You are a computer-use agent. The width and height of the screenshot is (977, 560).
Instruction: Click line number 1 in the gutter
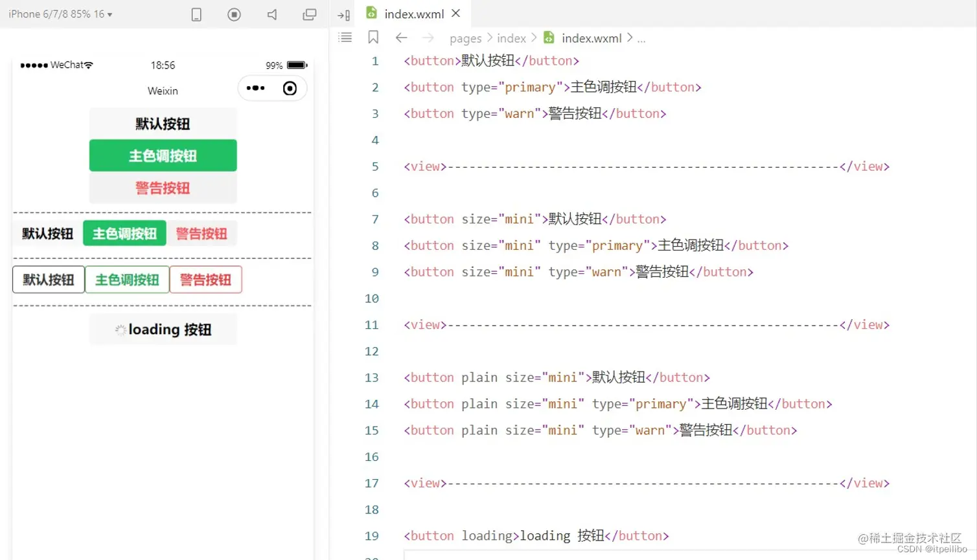pos(374,61)
